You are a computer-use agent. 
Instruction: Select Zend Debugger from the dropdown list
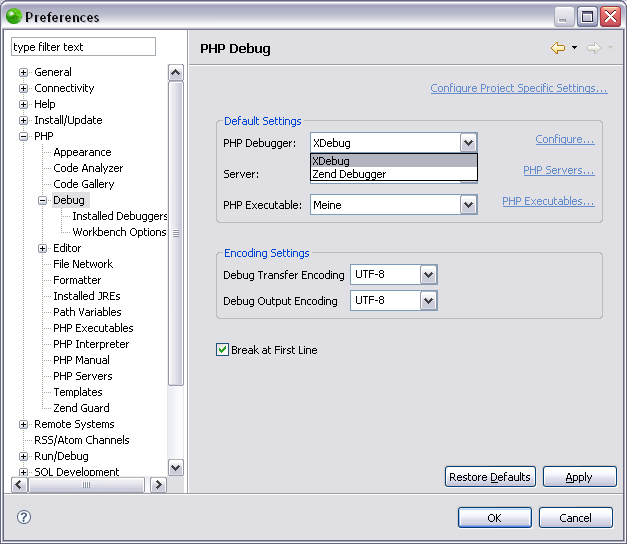(x=349, y=174)
